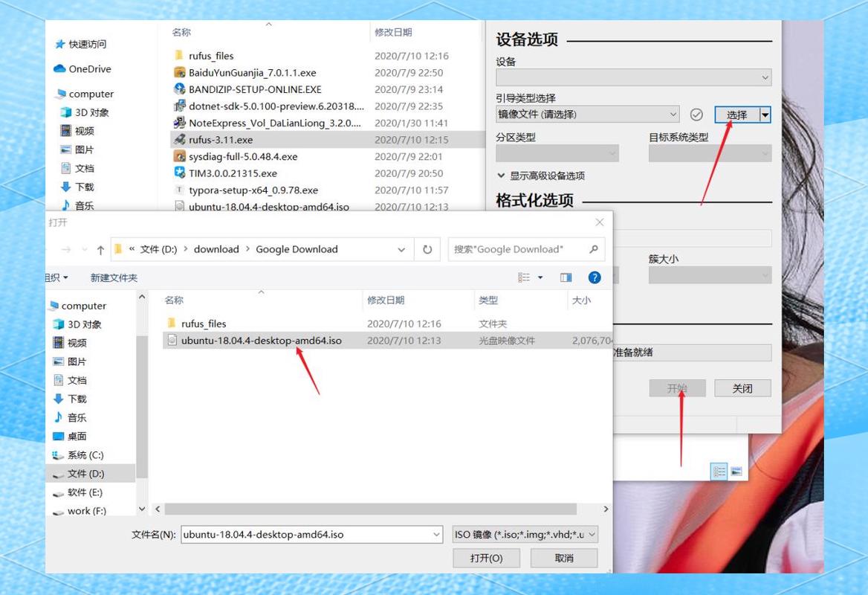The width and height of the screenshot is (868, 595).
Task: Click the ubuntu ISO file icon in Open dialog
Action: pos(172,340)
